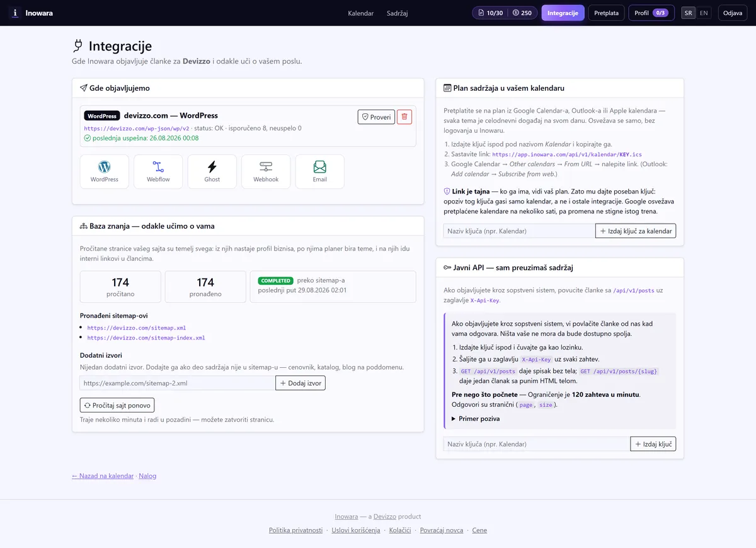Click paper plane icon in Gde objavljujemo
The height and width of the screenshot is (548, 756).
click(83, 88)
